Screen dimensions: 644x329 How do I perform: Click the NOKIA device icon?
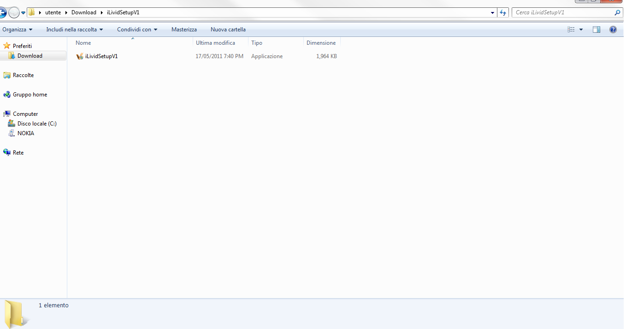click(12, 133)
